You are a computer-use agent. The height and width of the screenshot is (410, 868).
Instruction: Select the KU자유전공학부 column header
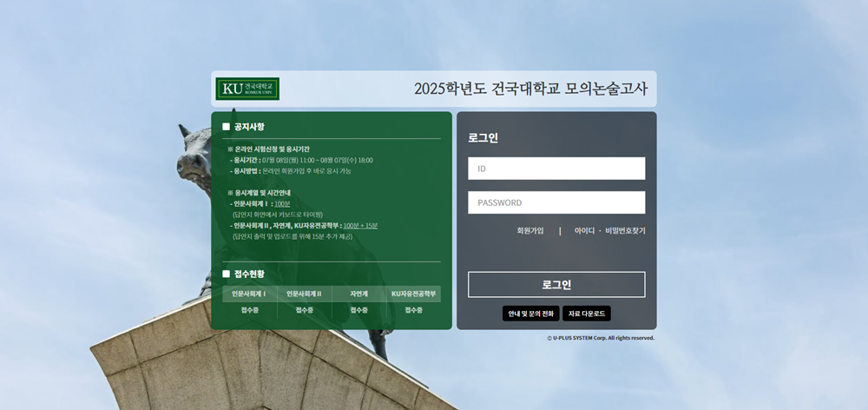(x=413, y=294)
